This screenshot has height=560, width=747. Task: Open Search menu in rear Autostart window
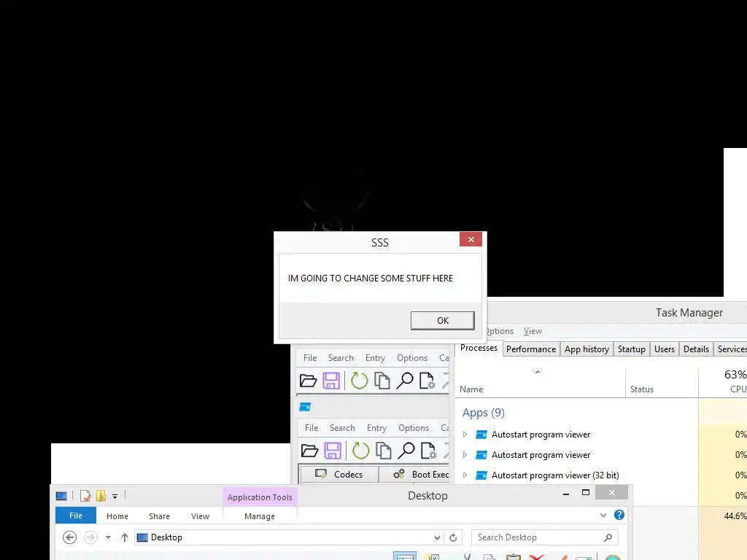341,357
